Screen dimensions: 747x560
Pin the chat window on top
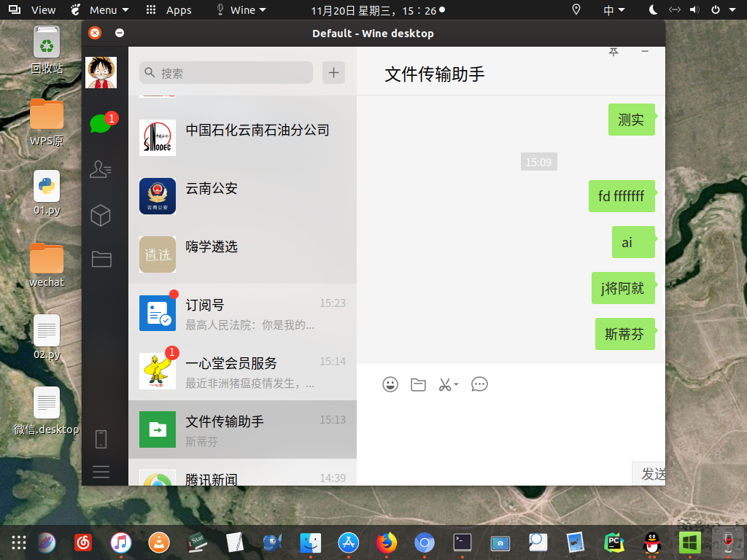tap(614, 52)
